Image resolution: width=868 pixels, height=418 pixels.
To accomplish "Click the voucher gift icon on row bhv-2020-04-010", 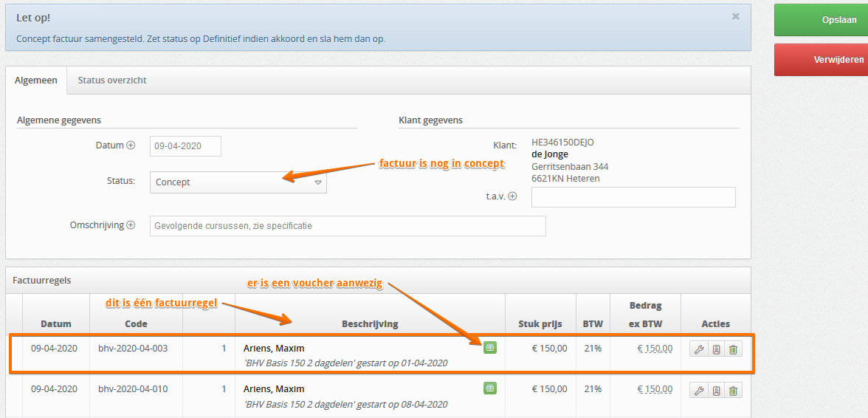I will pos(490,388).
